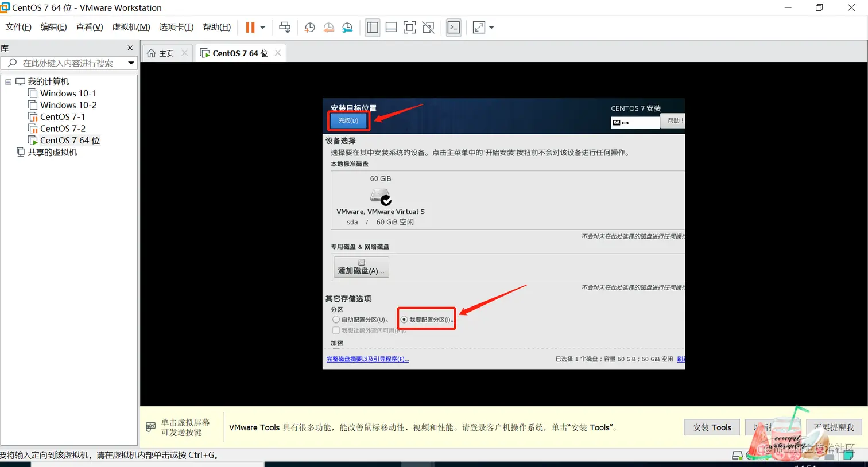
Task: Switch to Unity mode icon
Action: point(428,27)
